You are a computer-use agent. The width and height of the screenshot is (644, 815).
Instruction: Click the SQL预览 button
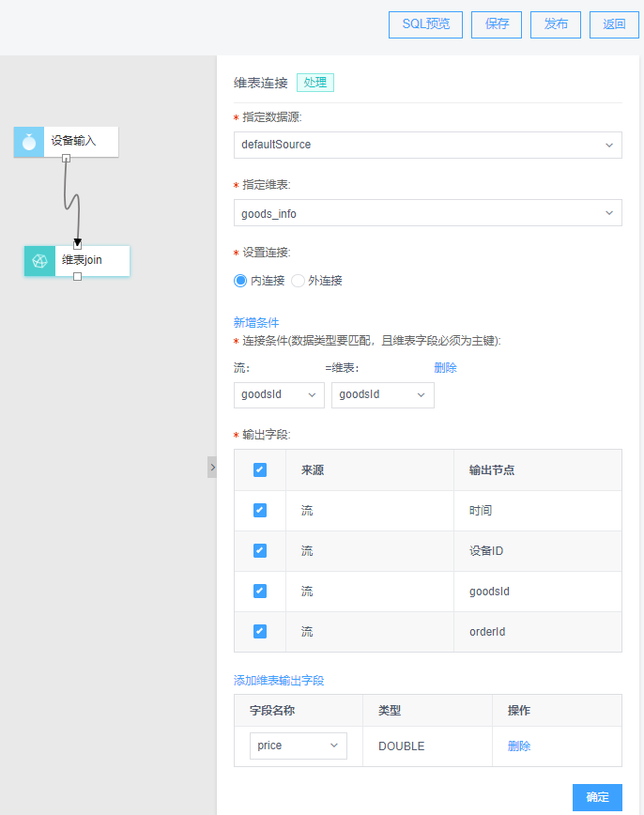425,24
